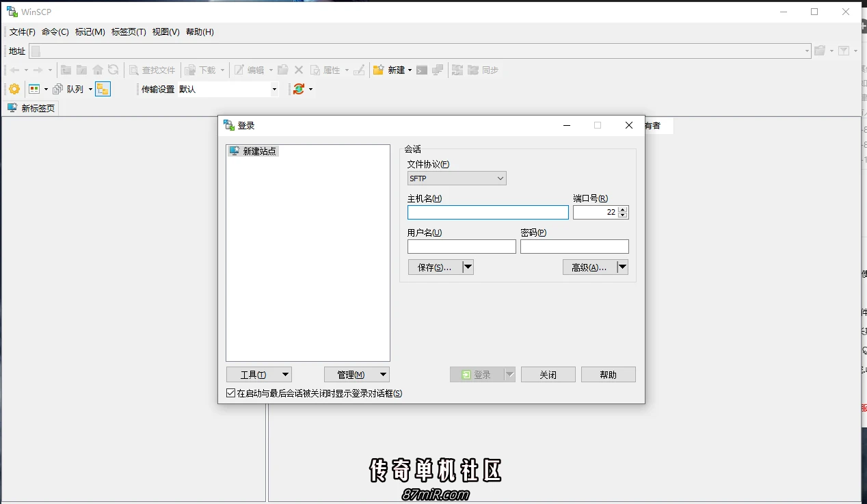This screenshot has width=867, height=504.
Task: Open the 标记(M) menu
Action: 90,32
